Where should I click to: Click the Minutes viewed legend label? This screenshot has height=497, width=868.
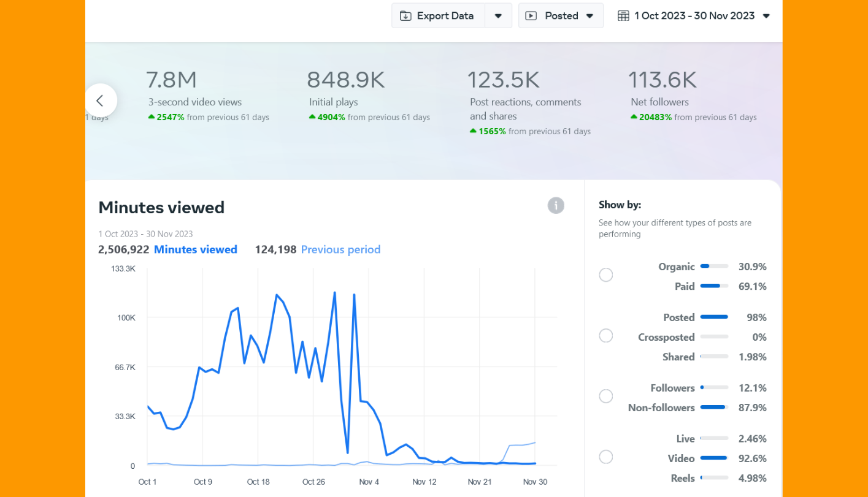tap(195, 249)
